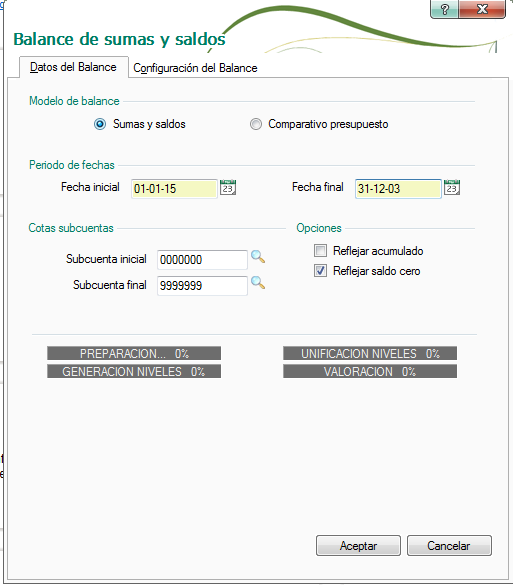Select Comparativo presupuesto radio option
The image size is (513, 585).
256,124
